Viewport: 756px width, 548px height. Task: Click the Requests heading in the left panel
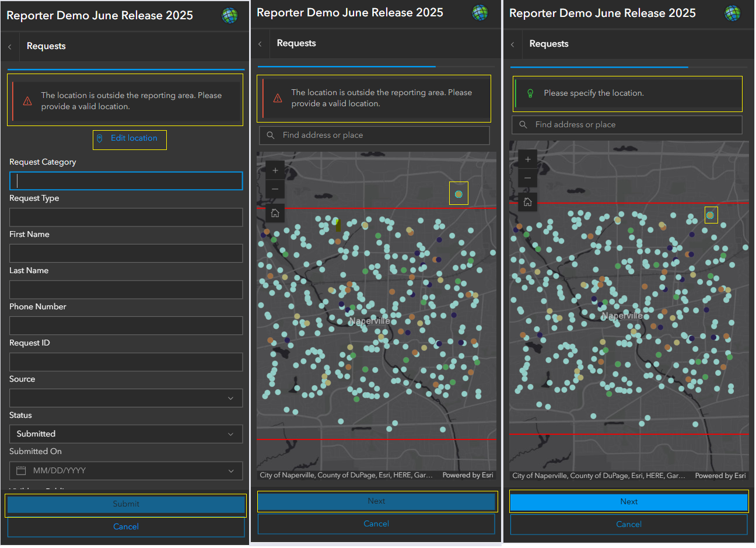click(x=46, y=47)
